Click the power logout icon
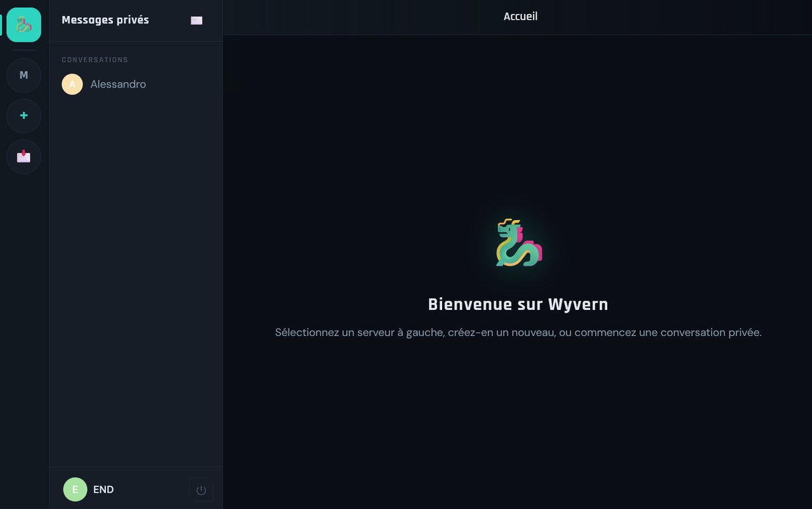812x509 pixels. click(x=201, y=490)
